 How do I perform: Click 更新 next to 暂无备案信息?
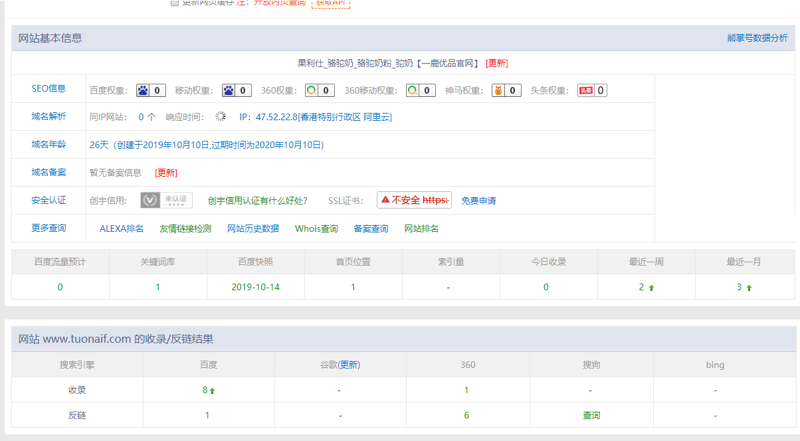(x=166, y=173)
